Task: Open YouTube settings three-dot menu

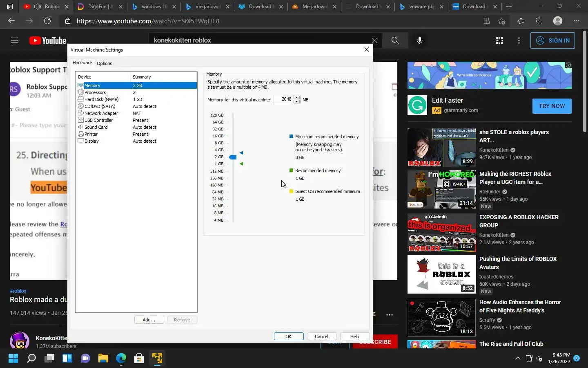Action: pyautogui.click(x=519, y=40)
